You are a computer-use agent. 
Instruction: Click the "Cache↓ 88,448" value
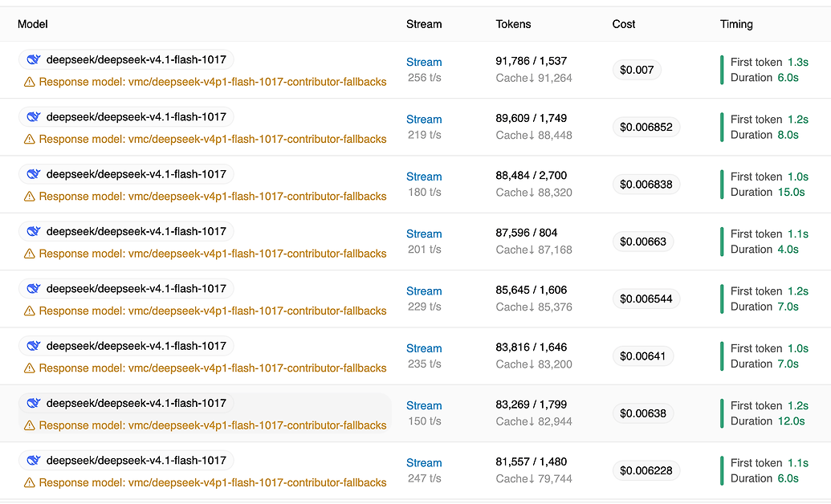[534, 135]
